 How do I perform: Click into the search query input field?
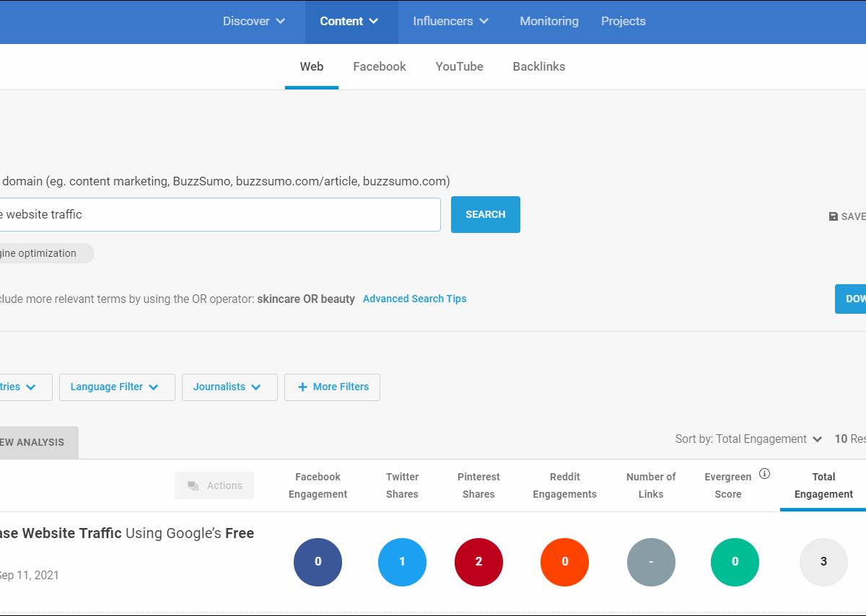[216, 215]
